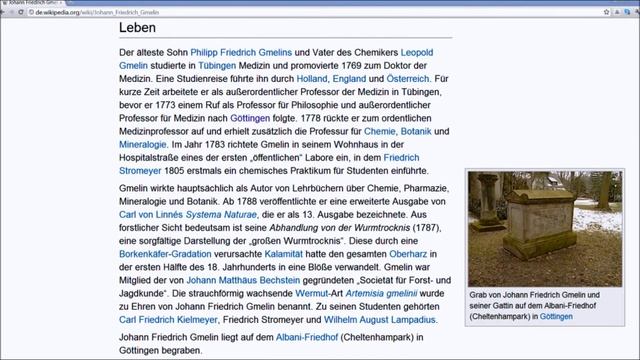Screen dimensions: 640x360
Task: Open the Chemie link
Action: coord(380,131)
